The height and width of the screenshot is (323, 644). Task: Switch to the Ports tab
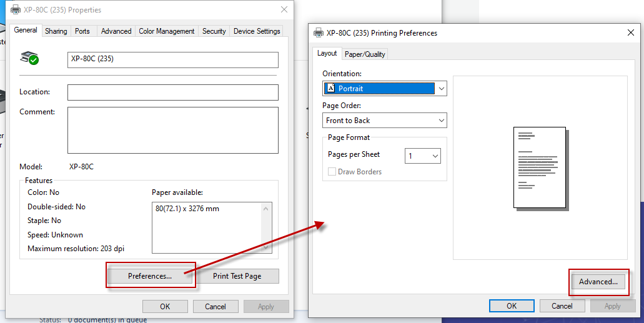(82, 31)
